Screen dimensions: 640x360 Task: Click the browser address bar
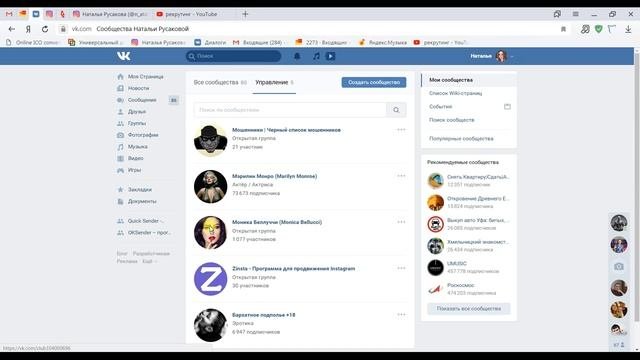tap(310, 29)
